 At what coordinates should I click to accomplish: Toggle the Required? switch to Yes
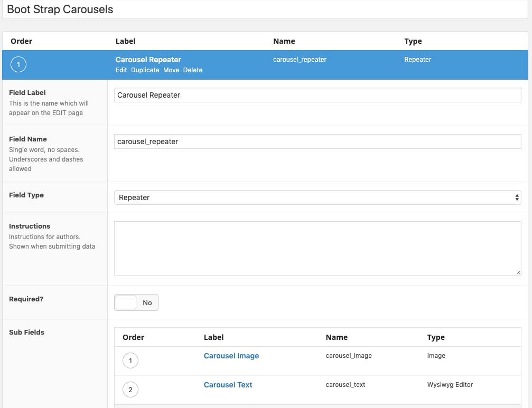click(x=125, y=302)
